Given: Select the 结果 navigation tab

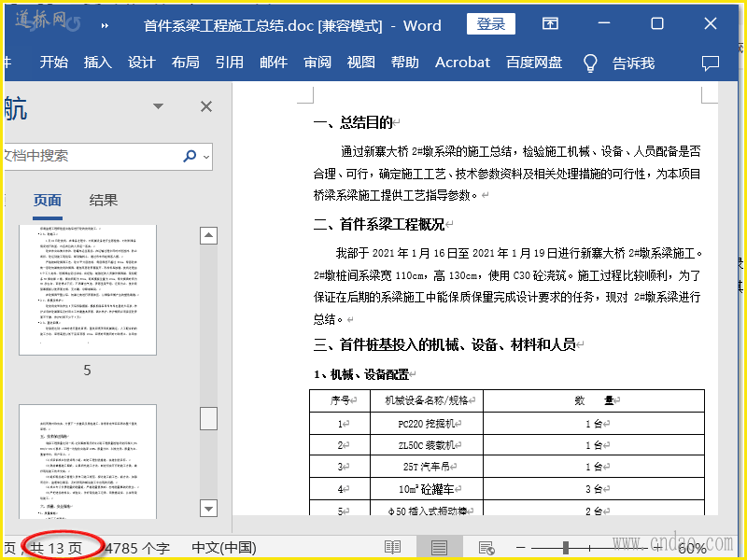Looking at the screenshot, I should pos(104,201).
